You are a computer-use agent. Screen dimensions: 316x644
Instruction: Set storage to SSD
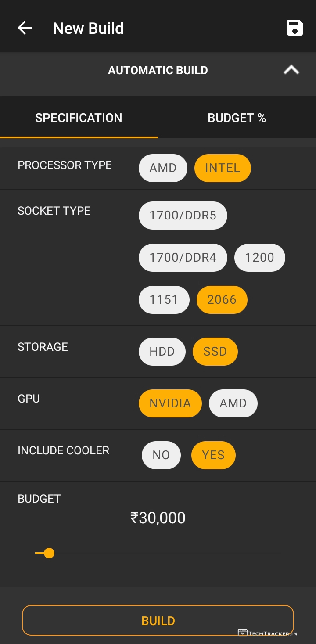tap(215, 352)
